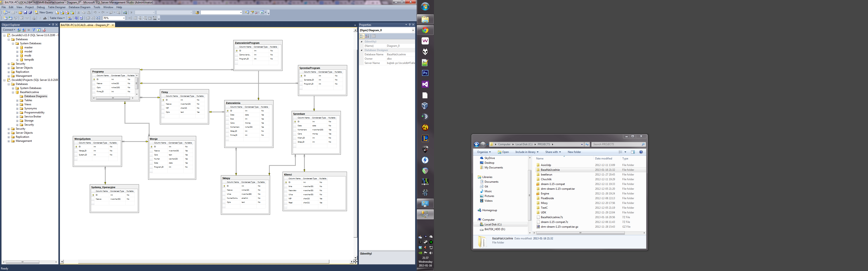Viewport: 868px width, 271px height.
Task: Open the Table View dropdown
Action: click(x=57, y=18)
